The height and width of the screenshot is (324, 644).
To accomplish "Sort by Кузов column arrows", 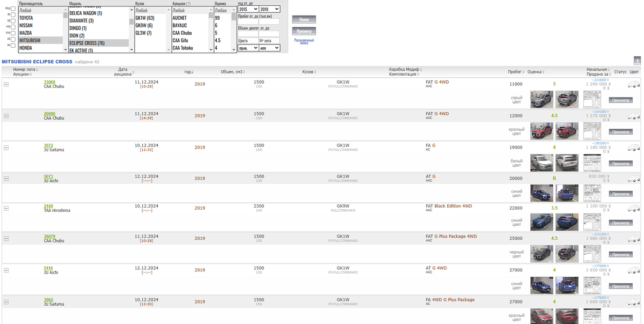I will [x=316, y=72].
